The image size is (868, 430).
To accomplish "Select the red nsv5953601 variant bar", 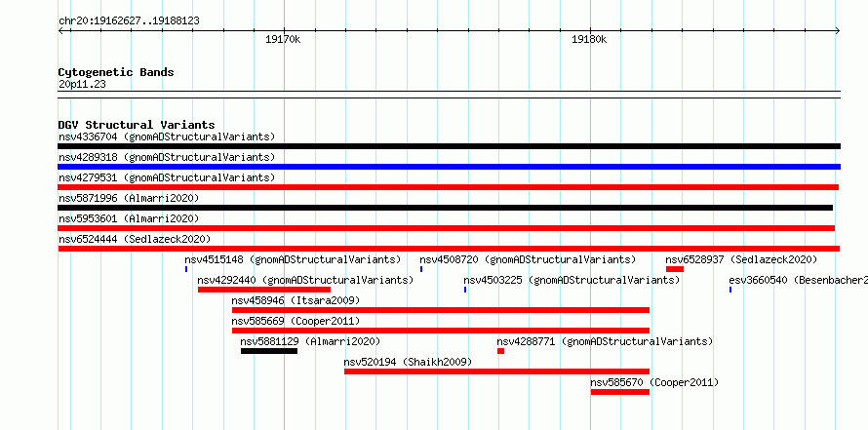I will pos(446,228).
